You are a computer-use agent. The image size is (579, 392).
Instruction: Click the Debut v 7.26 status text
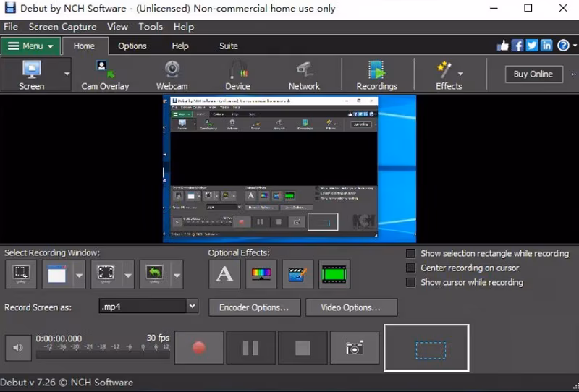click(x=67, y=383)
